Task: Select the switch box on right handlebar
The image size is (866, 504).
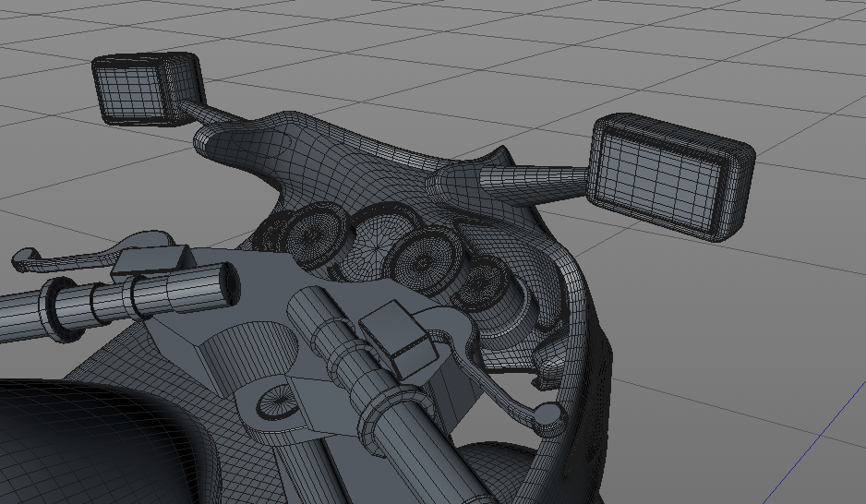Action: coord(397,339)
